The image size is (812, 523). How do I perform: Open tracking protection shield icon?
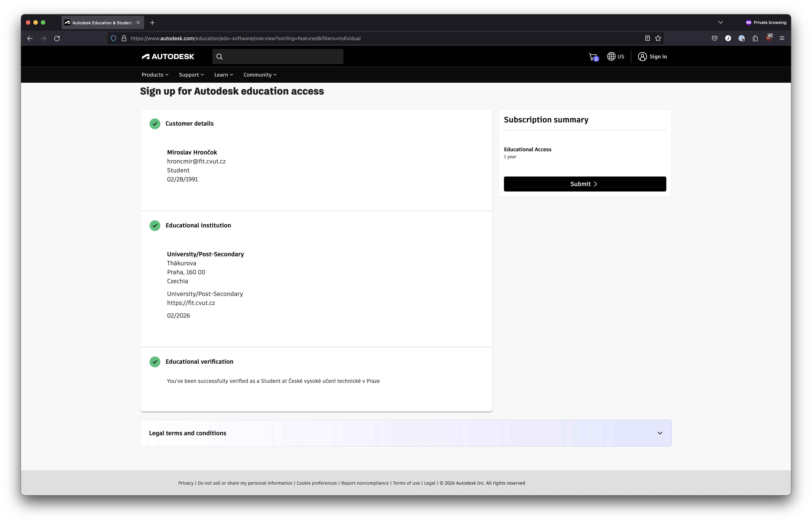113,38
